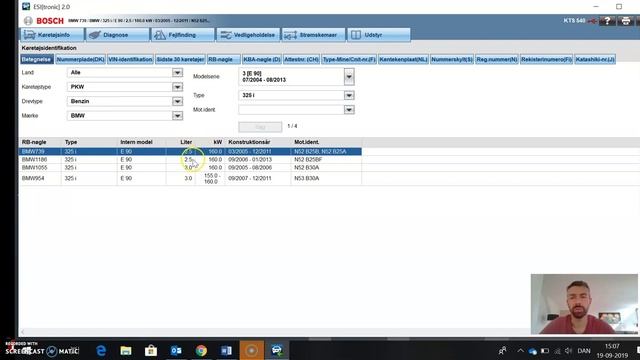This screenshot has width=640, height=360.
Task: Select the Attestnr. (CH) sub-tab
Action: pyautogui.click(x=301, y=60)
